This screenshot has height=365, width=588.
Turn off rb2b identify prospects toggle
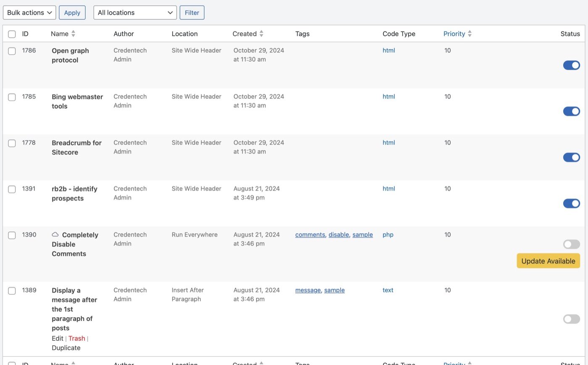point(571,203)
